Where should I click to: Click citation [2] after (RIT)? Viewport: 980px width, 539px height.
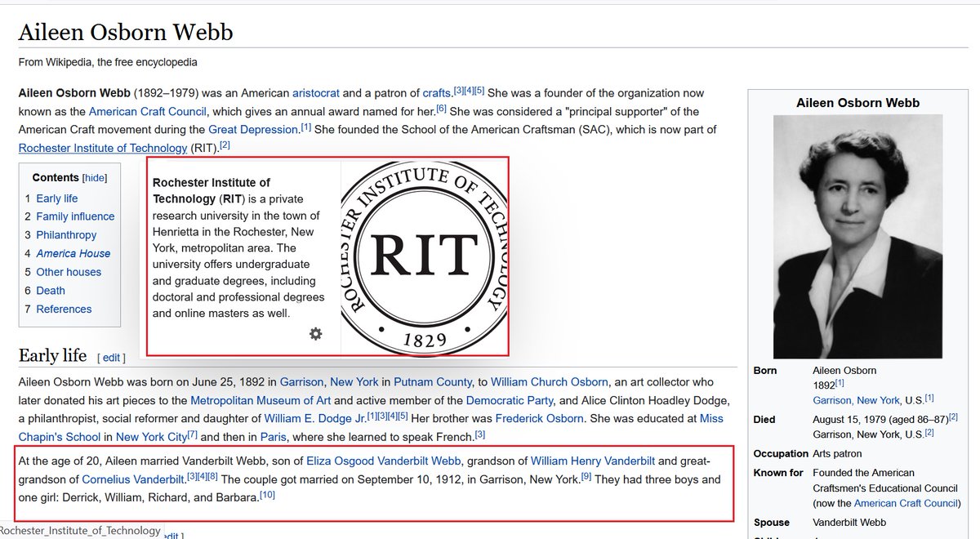coord(225,145)
